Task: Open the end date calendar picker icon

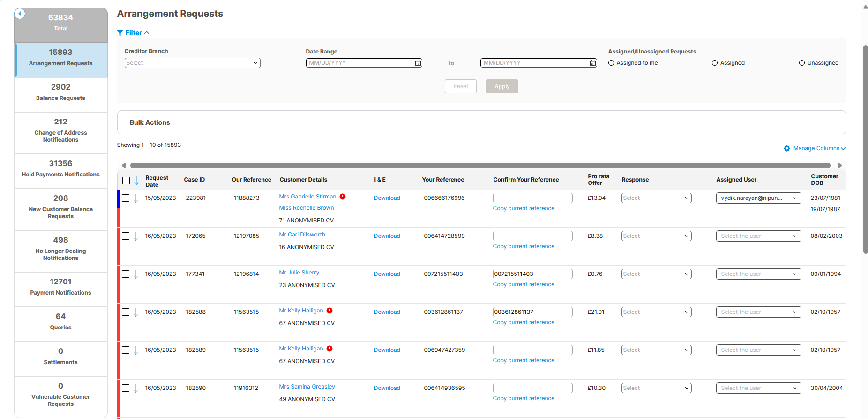Action: pos(592,63)
